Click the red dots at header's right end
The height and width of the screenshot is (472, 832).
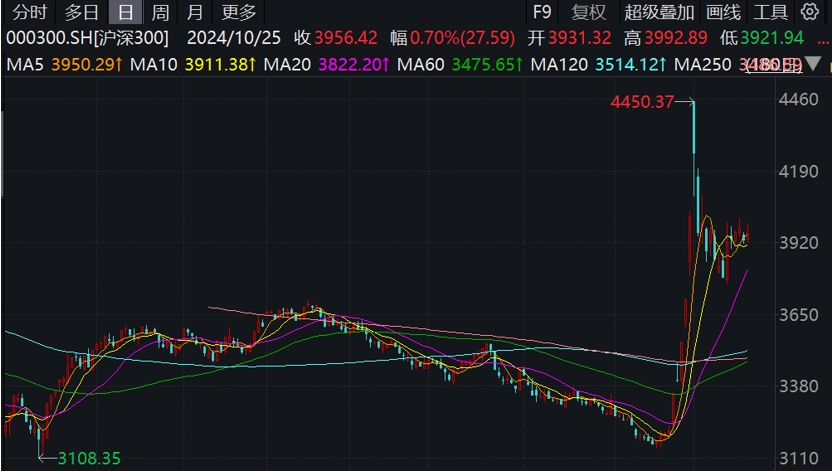(x=824, y=42)
